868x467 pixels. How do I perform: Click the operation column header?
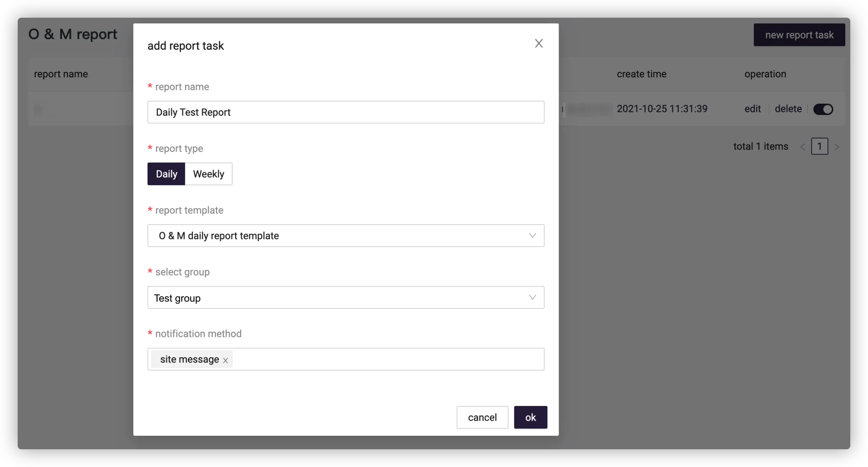(x=765, y=74)
